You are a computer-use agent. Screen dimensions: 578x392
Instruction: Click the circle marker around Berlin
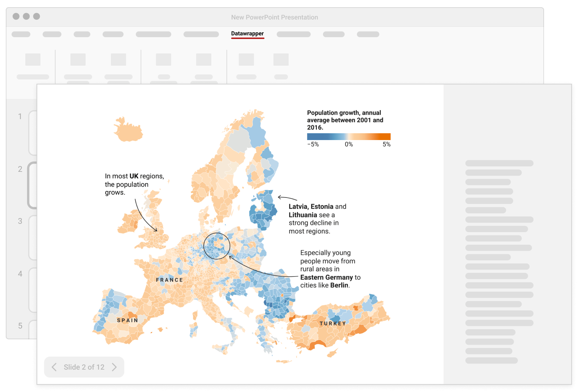point(217,246)
